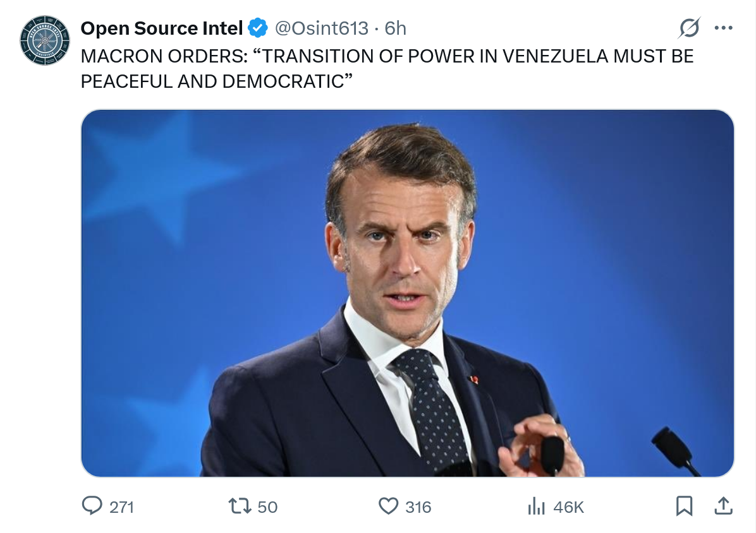
Task: Open the 6h timestamp permalink
Action: [x=395, y=28]
